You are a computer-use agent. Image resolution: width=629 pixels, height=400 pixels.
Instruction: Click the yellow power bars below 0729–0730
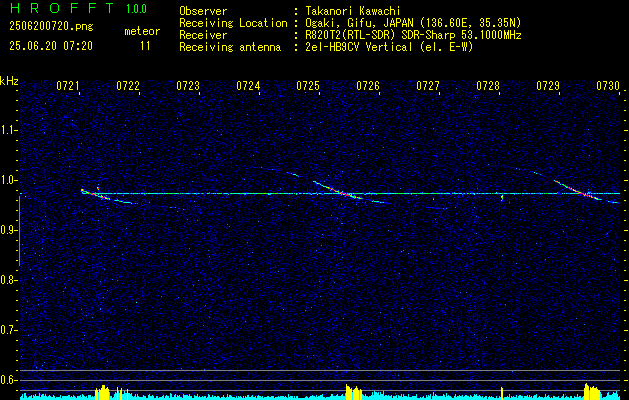click(592, 392)
